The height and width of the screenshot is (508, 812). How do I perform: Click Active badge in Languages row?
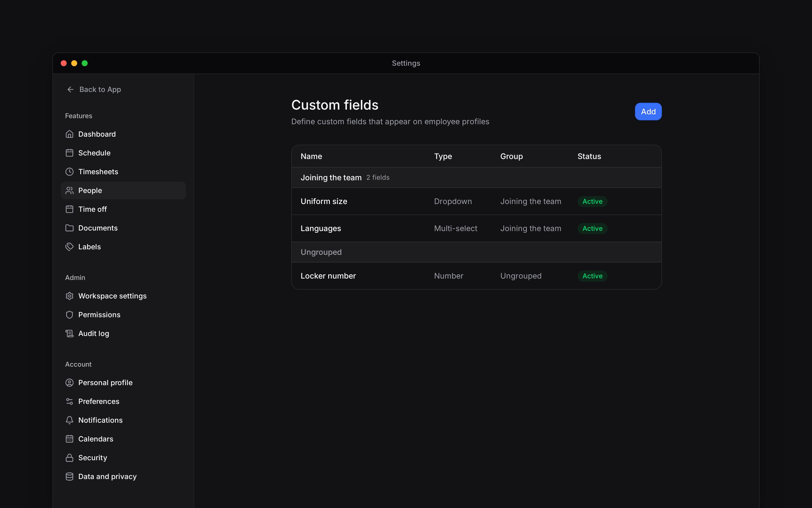[592, 229]
